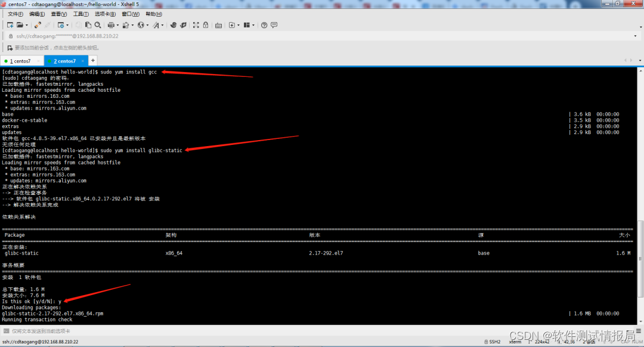
Task: Open the address bar dropdown arrow
Action: [636, 36]
